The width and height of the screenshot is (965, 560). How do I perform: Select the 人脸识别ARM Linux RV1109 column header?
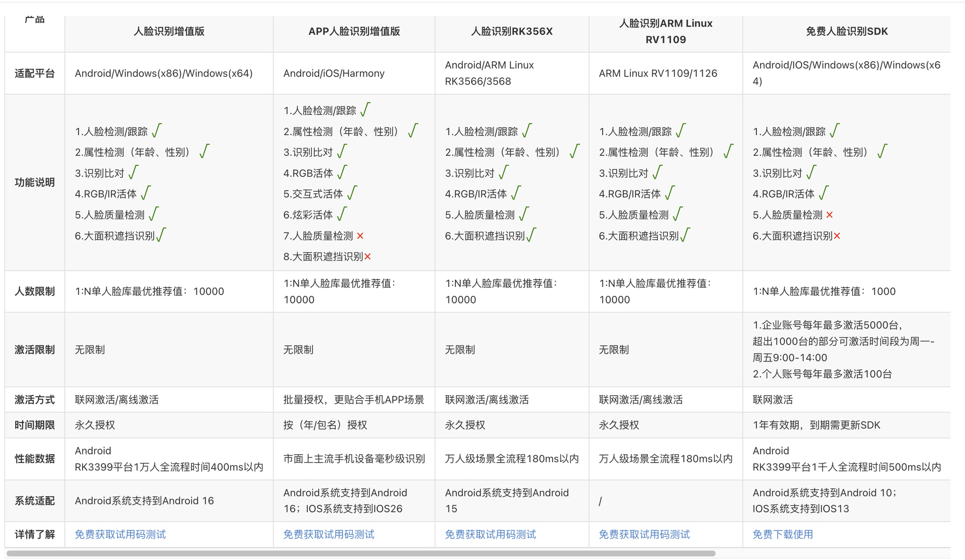(666, 31)
